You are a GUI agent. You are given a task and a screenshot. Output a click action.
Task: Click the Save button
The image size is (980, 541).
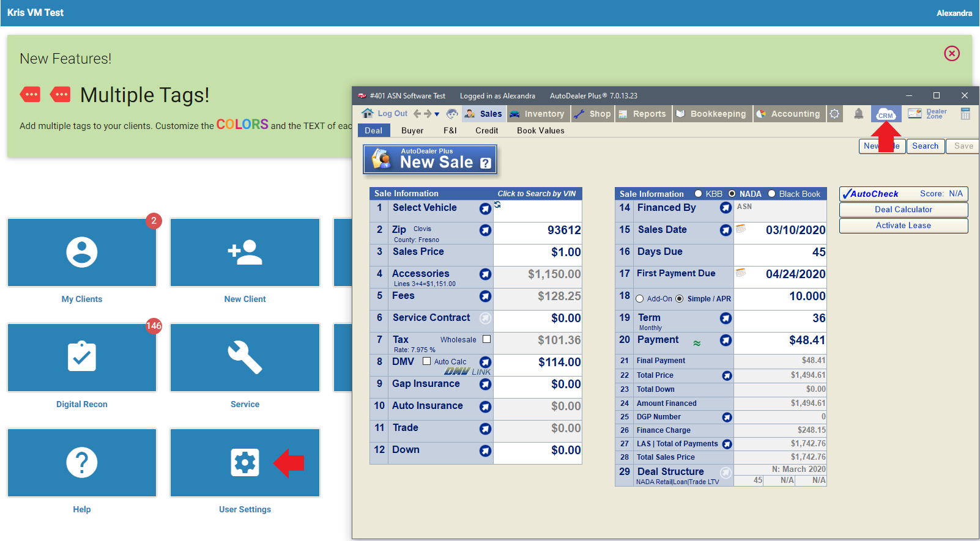click(x=963, y=146)
